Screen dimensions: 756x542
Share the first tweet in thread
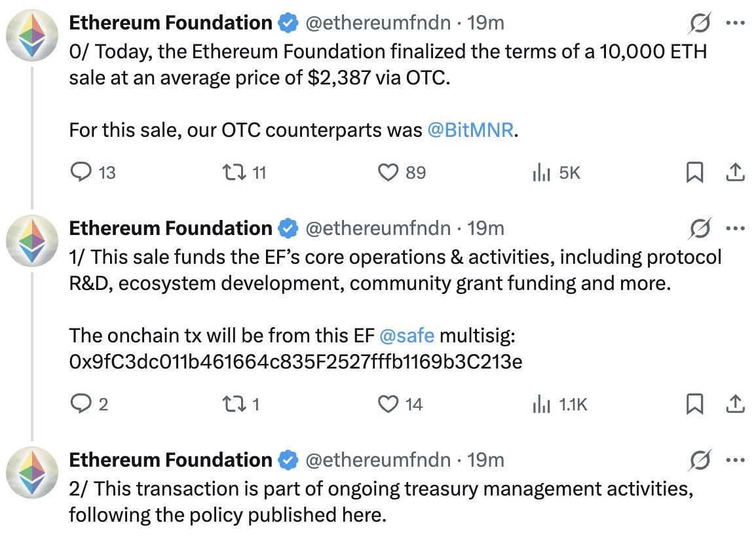[x=736, y=172]
